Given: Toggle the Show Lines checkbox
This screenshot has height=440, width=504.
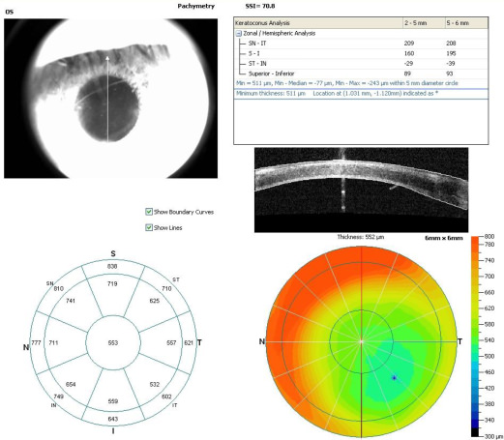Looking at the screenshot, I should (x=149, y=227).
